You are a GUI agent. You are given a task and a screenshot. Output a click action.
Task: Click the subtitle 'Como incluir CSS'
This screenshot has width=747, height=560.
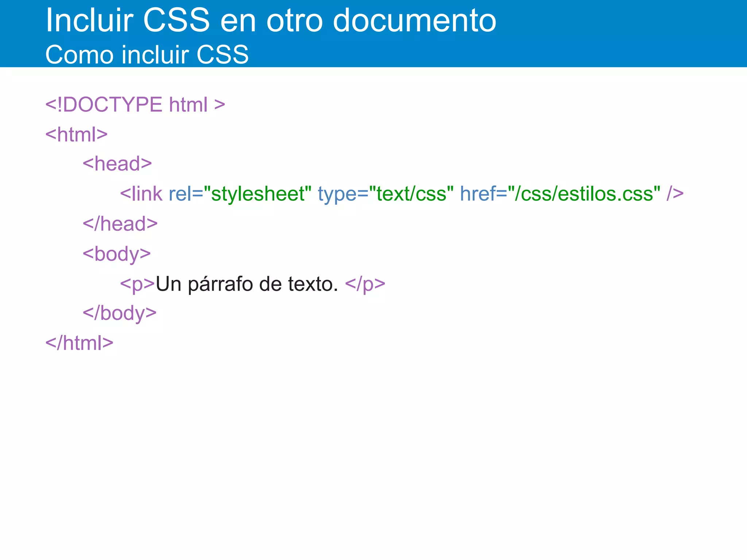point(147,55)
